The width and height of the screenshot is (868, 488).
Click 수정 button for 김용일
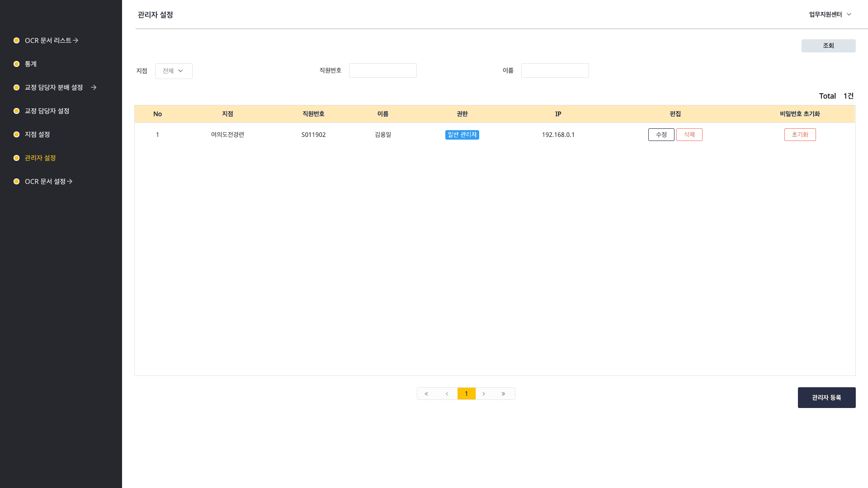pos(661,135)
